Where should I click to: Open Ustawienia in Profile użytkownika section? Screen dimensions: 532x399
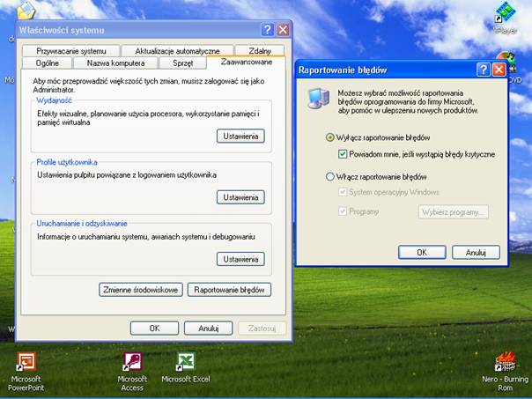click(240, 197)
